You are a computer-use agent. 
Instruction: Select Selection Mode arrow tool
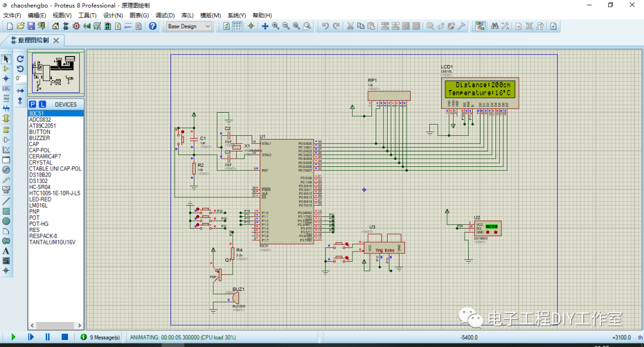coord(6,58)
